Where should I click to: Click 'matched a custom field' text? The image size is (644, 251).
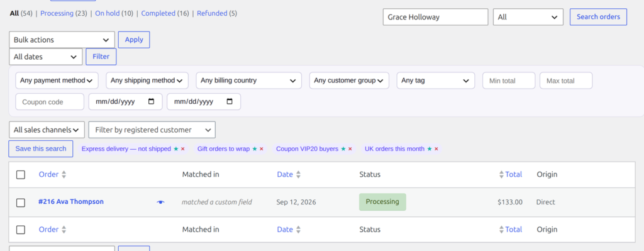[217, 202]
